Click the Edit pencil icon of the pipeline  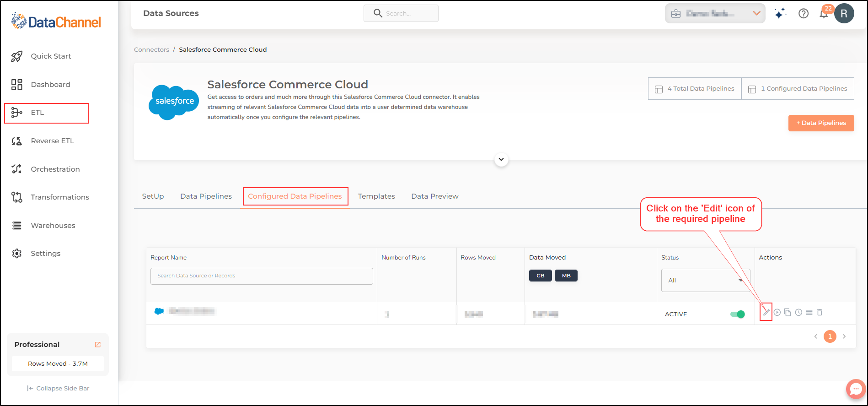[766, 312]
